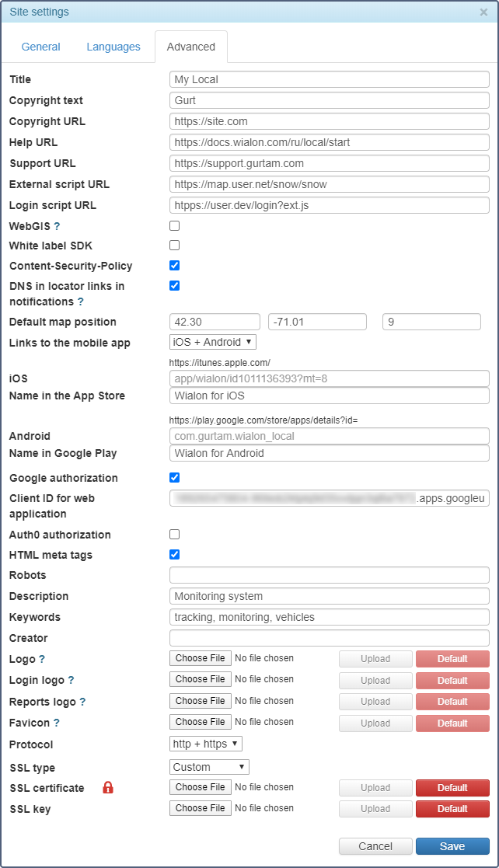Viewport: 499px width, 868px height.
Task: Save the site settings
Action: point(452,846)
